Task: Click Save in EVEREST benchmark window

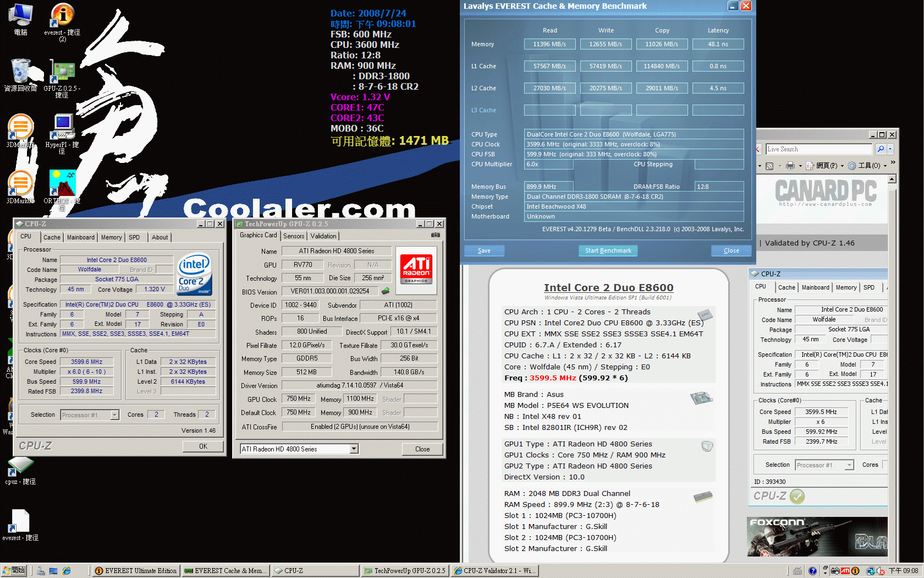Action: [x=484, y=250]
